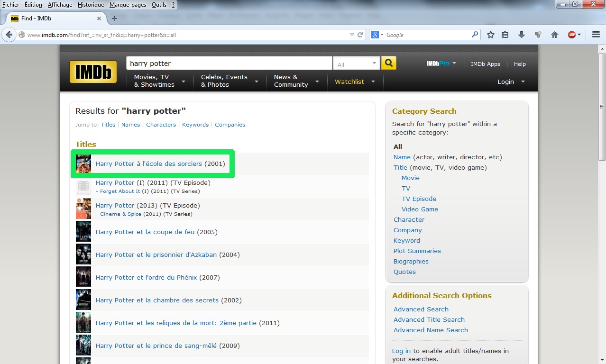Open the Édition menu
606x364 pixels.
point(33,5)
